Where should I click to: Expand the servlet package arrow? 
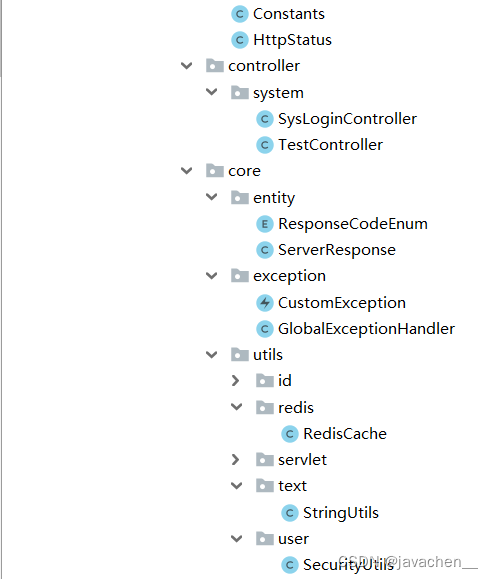pos(235,460)
